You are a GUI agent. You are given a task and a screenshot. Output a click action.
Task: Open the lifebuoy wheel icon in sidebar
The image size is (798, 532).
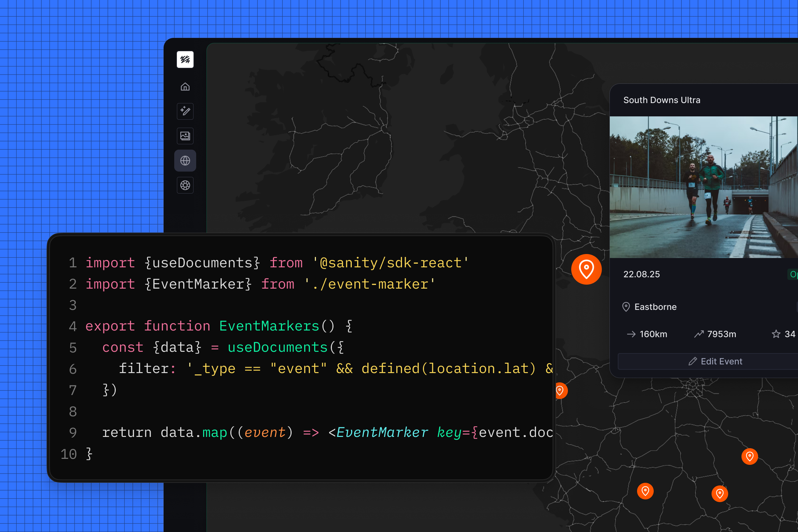coord(185,185)
